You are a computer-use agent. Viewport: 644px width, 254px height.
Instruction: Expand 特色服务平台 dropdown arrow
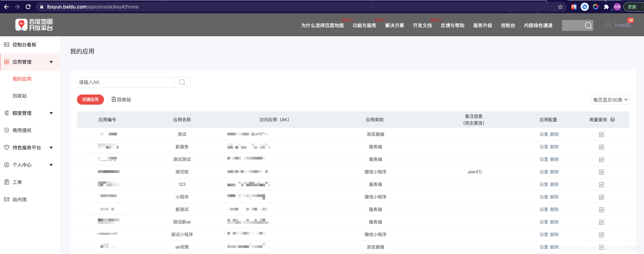(51, 148)
